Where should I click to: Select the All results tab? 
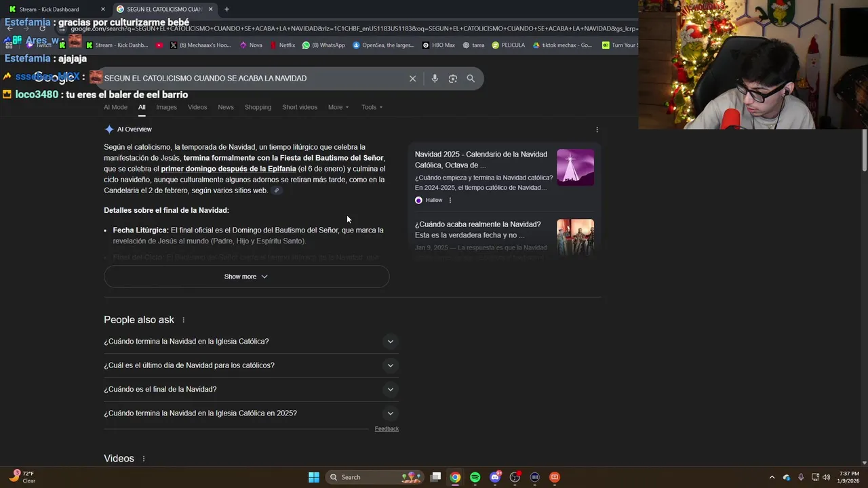142,107
